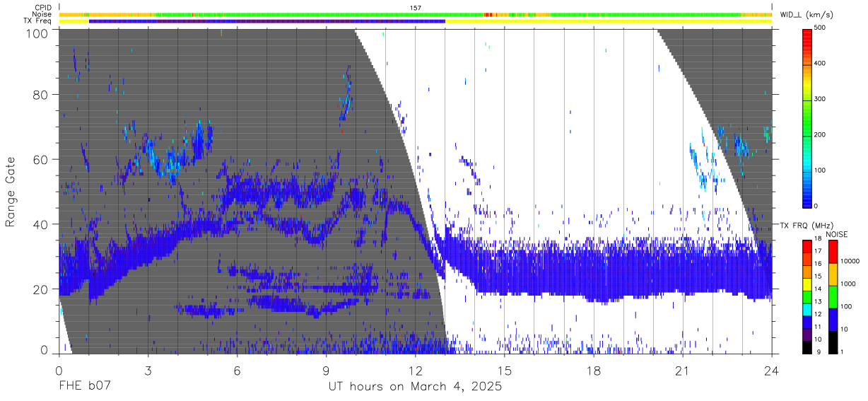This screenshot has width=868, height=401.
Task: Click the CPID label at top left
Action: (42, 8)
